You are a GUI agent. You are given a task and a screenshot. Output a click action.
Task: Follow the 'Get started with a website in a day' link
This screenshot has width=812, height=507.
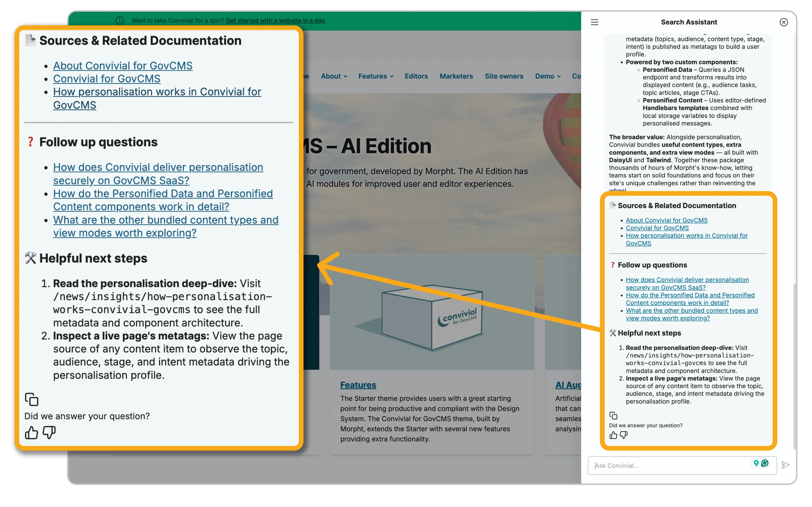pos(275,20)
